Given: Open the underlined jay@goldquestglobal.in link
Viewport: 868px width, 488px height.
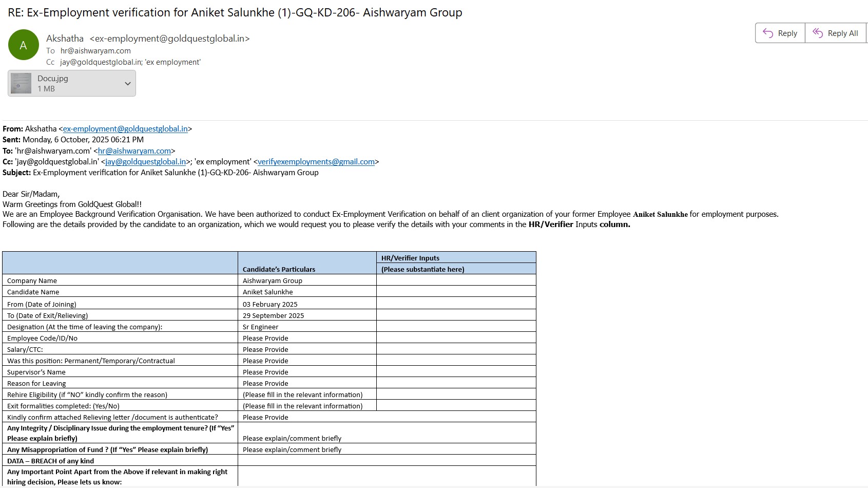Looking at the screenshot, I should 146,162.
